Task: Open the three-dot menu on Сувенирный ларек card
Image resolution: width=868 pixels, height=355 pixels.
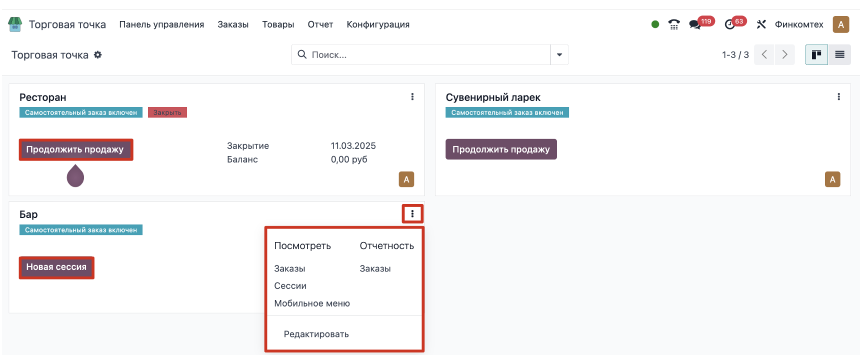Action: click(838, 97)
